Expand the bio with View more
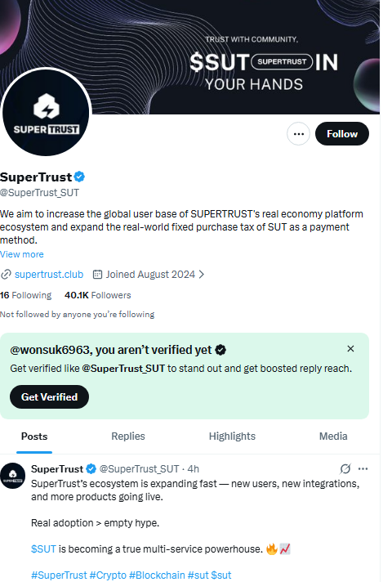This screenshot has height=582, width=392. click(x=22, y=254)
